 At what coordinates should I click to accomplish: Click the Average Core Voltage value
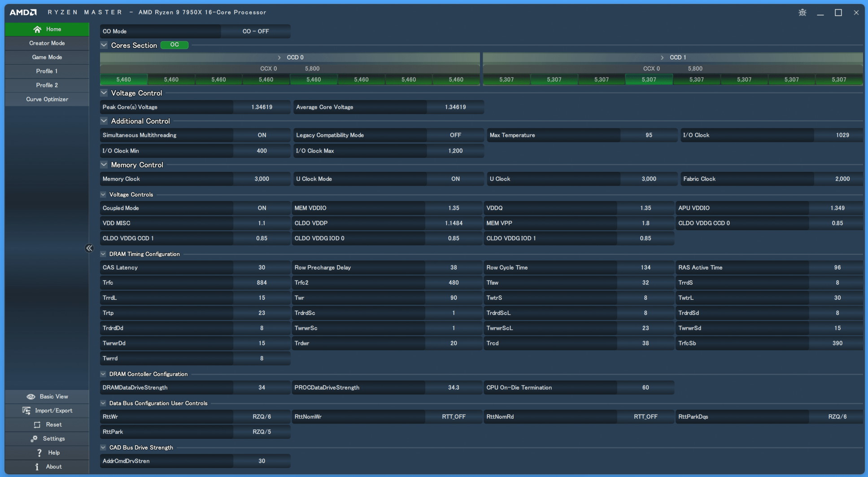tap(455, 107)
